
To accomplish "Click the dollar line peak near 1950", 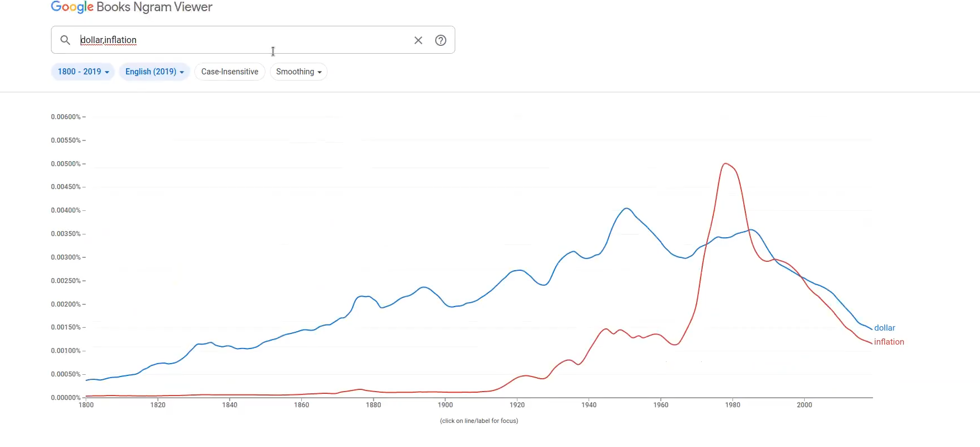I will [x=627, y=209].
